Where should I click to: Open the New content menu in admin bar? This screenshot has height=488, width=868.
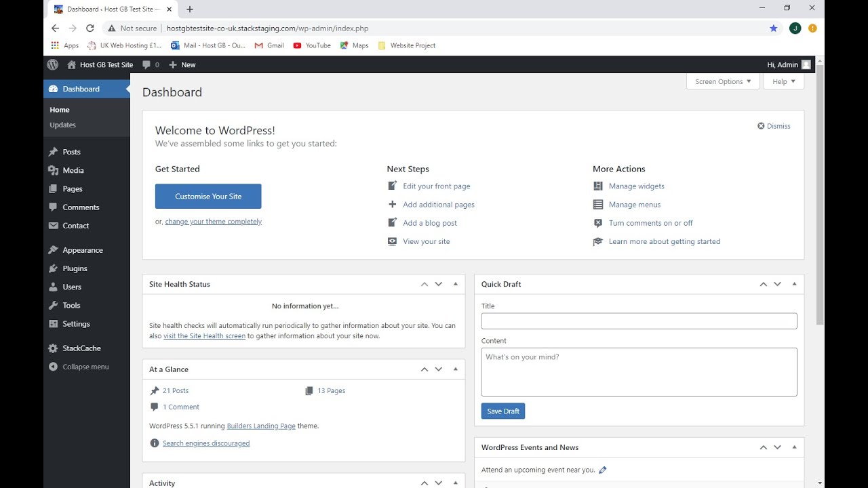(x=182, y=64)
